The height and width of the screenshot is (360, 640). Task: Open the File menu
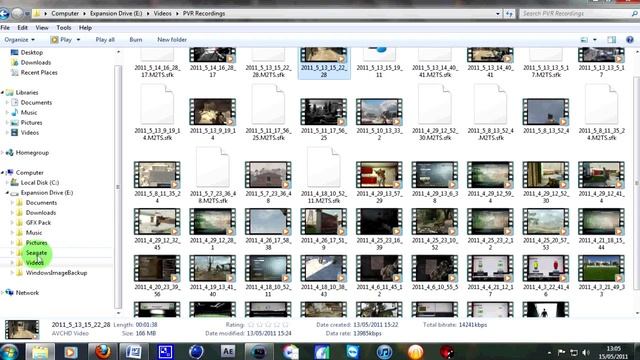coord(5,28)
